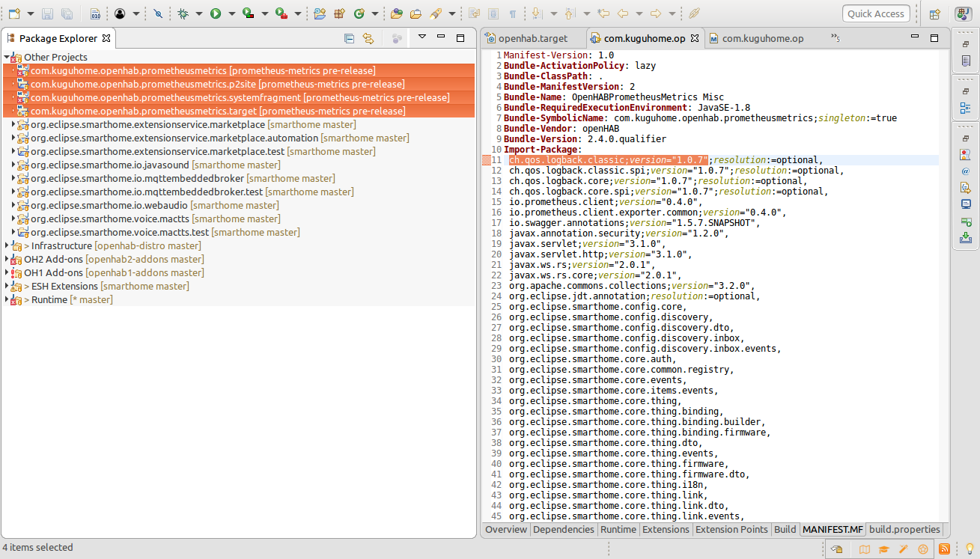Click the Save All toolbar icon
Image resolution: width=980 pixels, height=559 pixels.
[x=67, y=13]
